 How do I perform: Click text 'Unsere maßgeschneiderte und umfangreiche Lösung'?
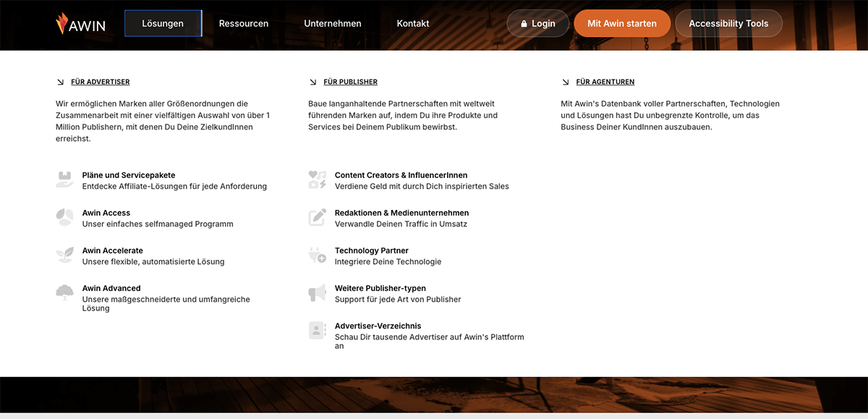click(x=166, y=303)
